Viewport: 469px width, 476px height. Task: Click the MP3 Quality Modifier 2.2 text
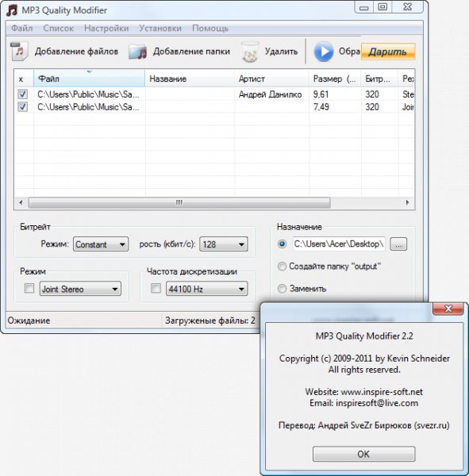click(364, 336)
